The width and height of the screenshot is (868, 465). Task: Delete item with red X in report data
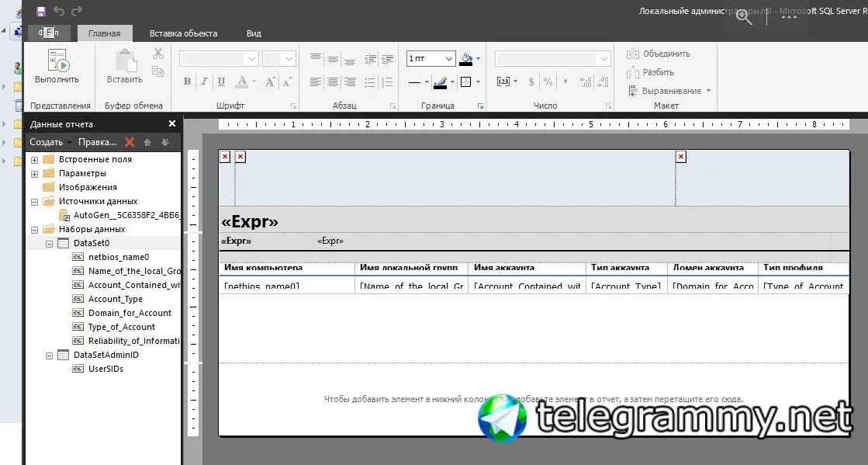point(130,142)
